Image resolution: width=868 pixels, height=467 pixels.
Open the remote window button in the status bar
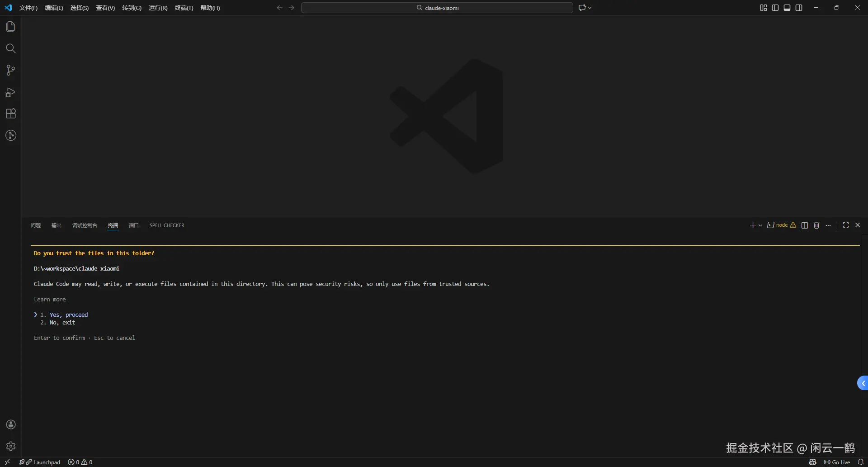click(x=7, y=462)
